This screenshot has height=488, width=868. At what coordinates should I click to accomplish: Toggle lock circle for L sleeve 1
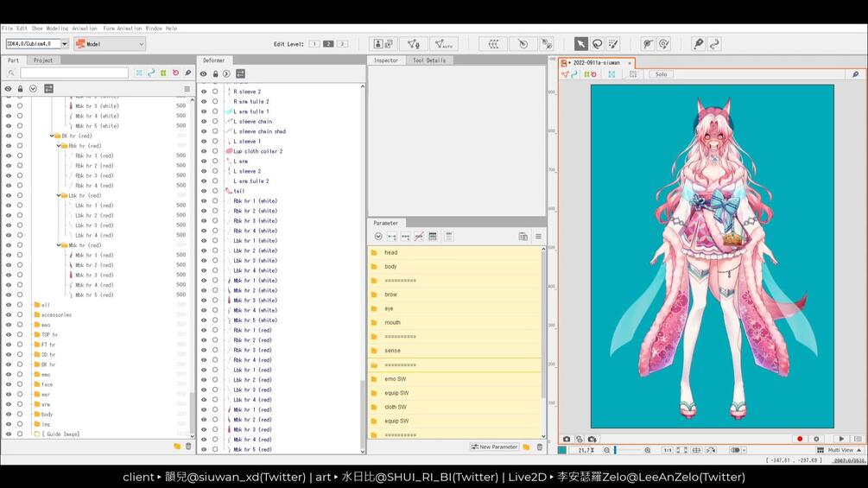[215, 141]
